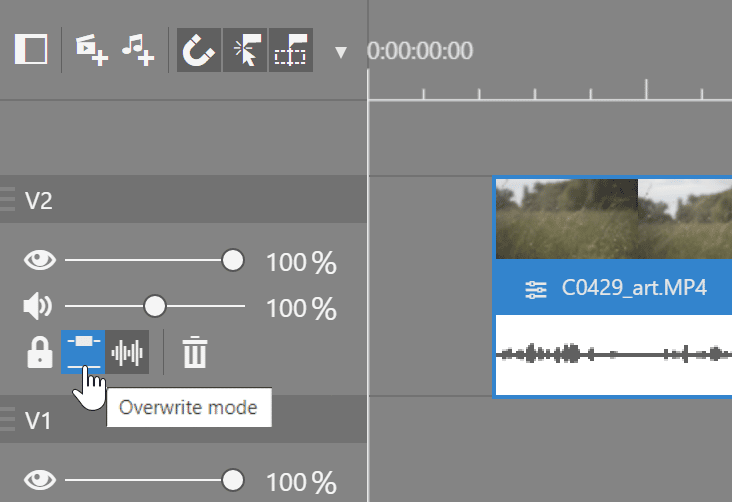The height and width of the screenshot is (503, 733).
Task: Toggle magnetic snapping in timeline
Action: pyautogui.click(x=199, y=49)
